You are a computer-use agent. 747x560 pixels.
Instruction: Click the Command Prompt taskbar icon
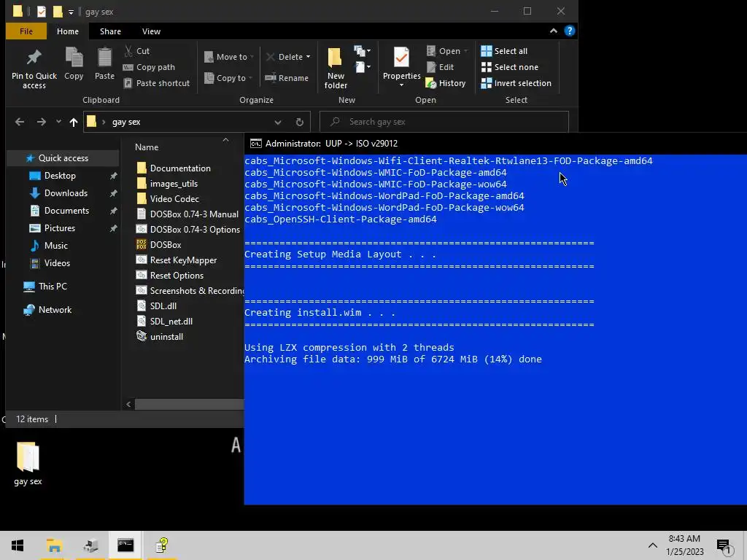pyautogui.click(x=125, y=545)
